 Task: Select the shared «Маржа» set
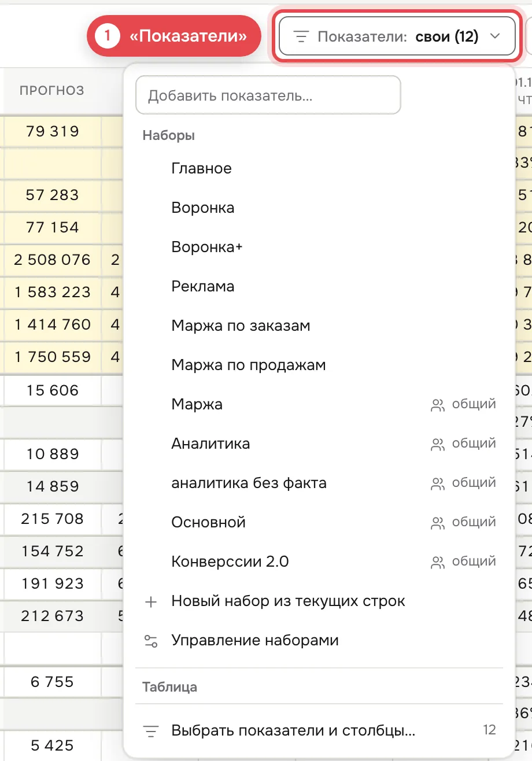point(319,404)
